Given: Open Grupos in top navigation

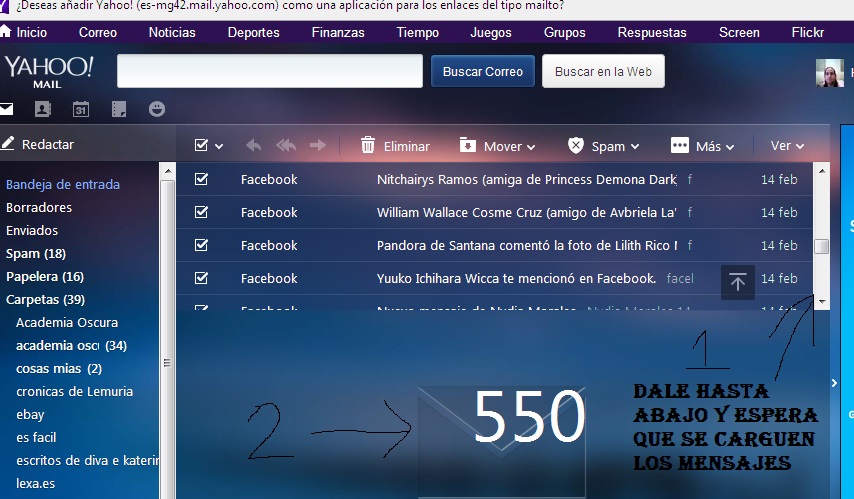Looking at the screenshot, I should 564,32.
